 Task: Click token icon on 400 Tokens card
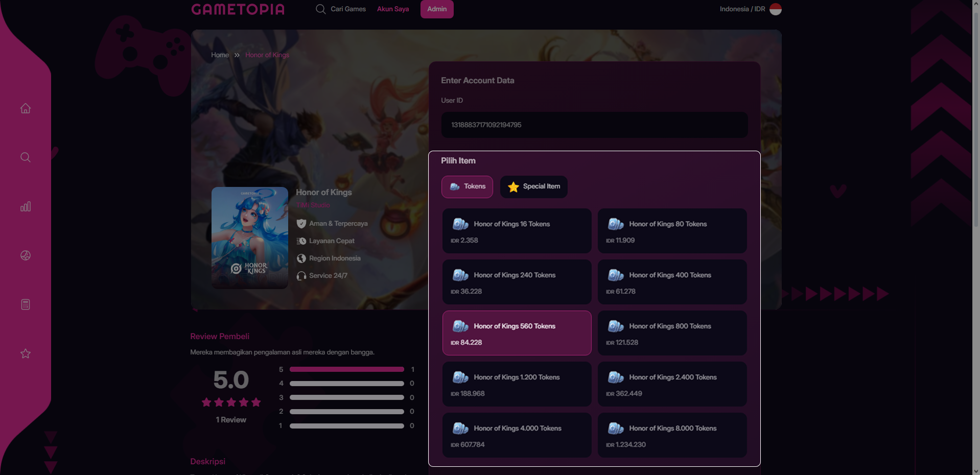click(616, 275)
